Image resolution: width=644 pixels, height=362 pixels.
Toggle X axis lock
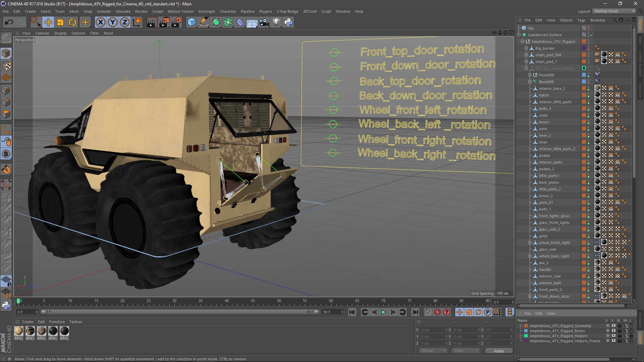click(x=100, y=22)
